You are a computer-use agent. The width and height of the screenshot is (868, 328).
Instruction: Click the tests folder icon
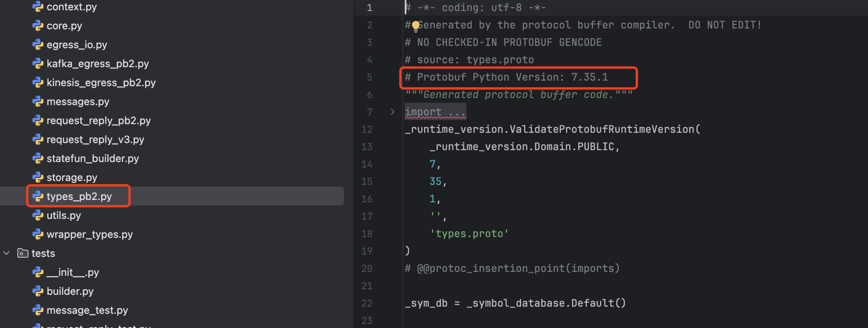point(23,253)
